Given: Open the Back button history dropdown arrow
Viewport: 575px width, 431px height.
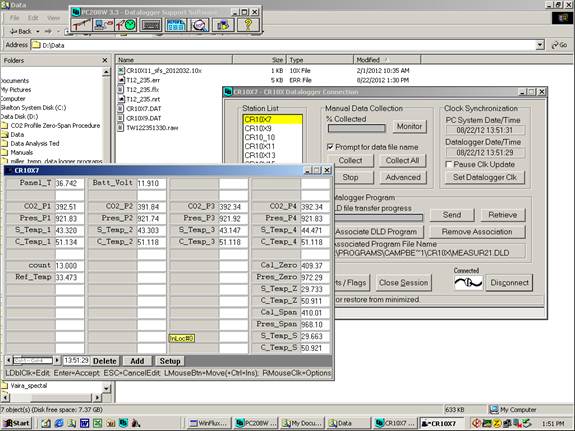Looking at the screenshot, I should point(37,32).
